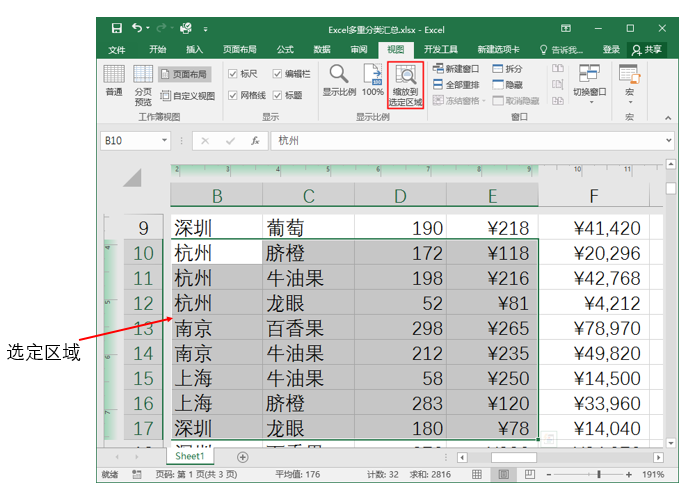Click the vertical scrollbar down arrow
Viewport: 700px width, 498px height.
(671, 443)
